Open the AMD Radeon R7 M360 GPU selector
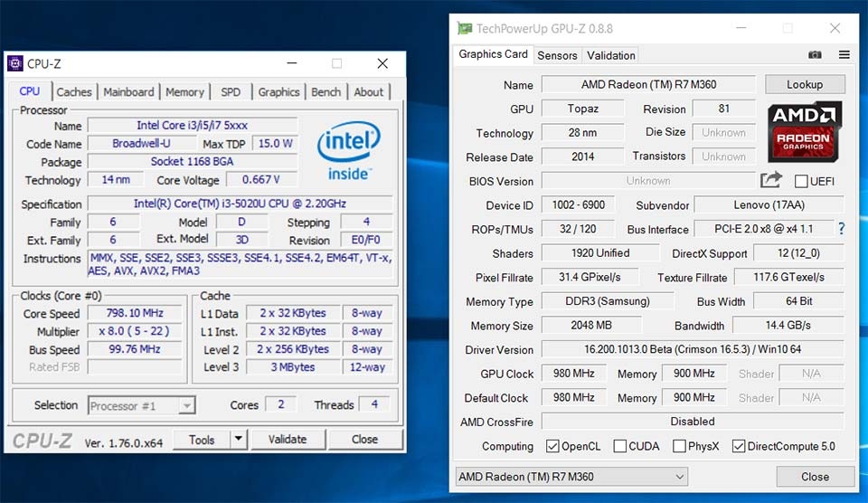 click(x=571, y=477)
